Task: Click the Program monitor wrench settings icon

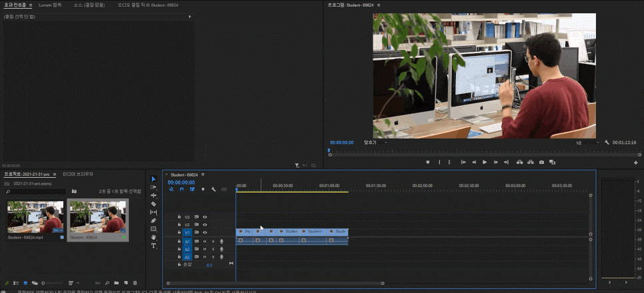Action: point(607,143)
